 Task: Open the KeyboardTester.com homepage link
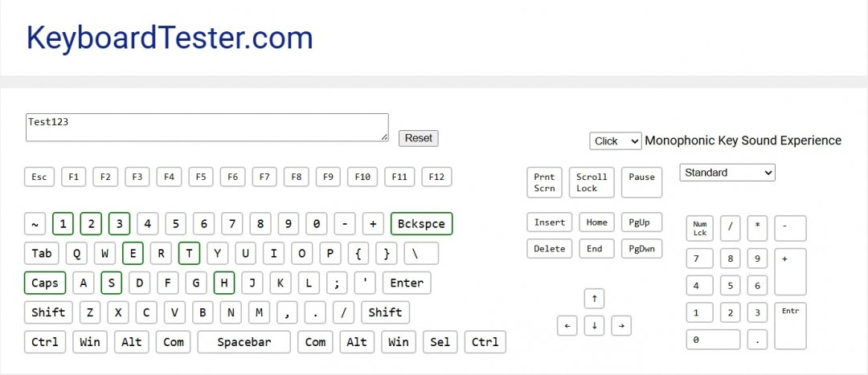tap(170, 38)
